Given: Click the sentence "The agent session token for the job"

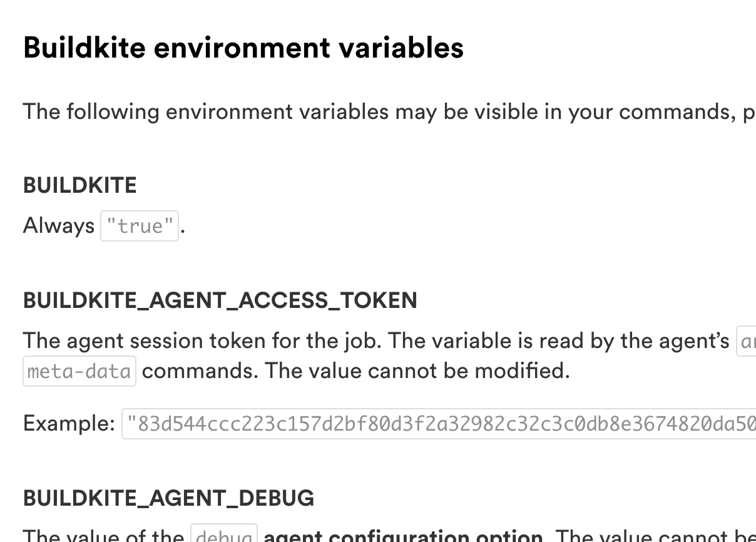Looking at the screenshot, I should (202, 340).
